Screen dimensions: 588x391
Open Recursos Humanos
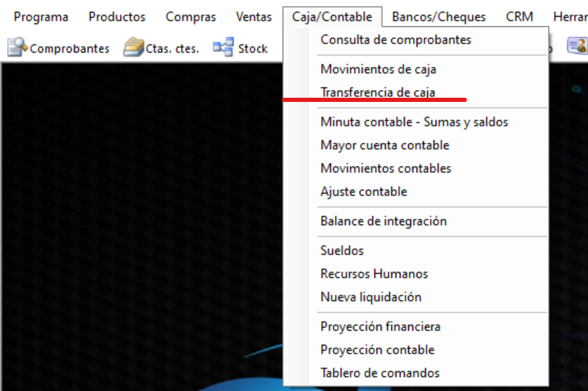[416, 274]
